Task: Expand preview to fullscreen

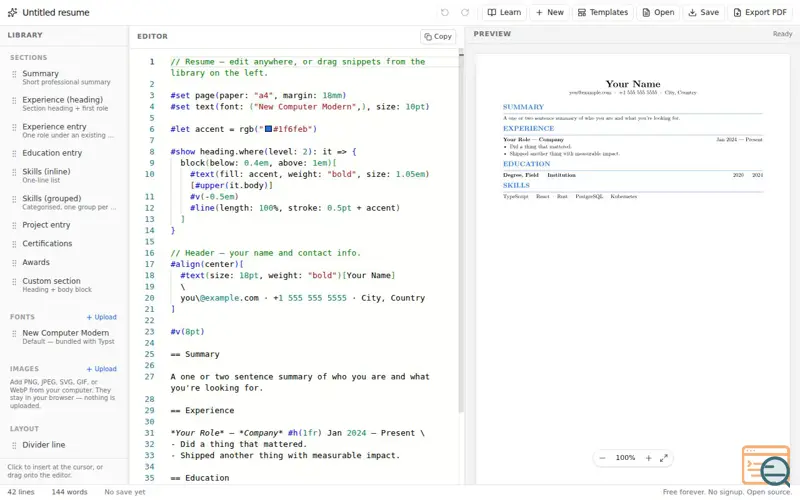Action: click(664, 458)
